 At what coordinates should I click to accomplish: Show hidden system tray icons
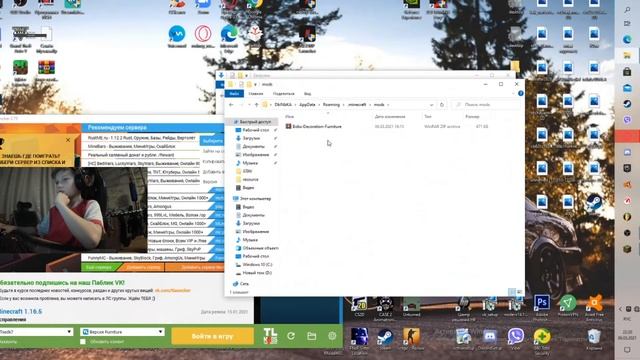tap(620, 309)
